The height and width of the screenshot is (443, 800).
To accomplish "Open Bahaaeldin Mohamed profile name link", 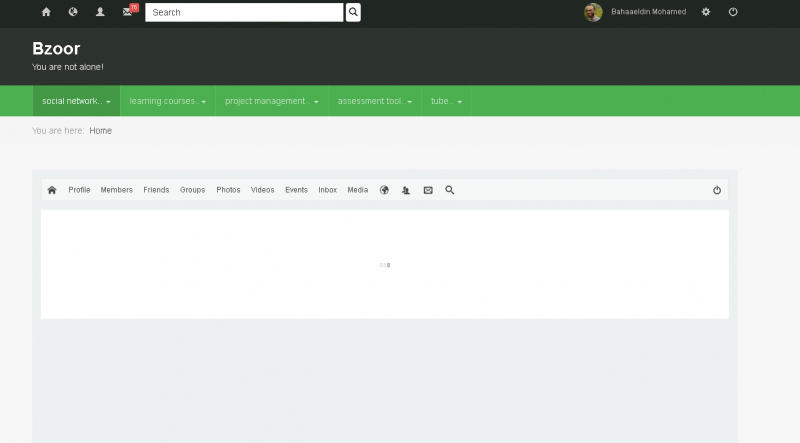I will [x=648, y=12].
